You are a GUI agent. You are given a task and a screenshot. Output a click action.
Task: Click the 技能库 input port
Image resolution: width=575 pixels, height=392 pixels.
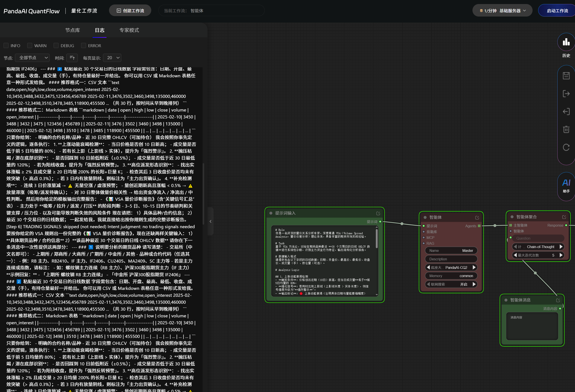[424, 232]
